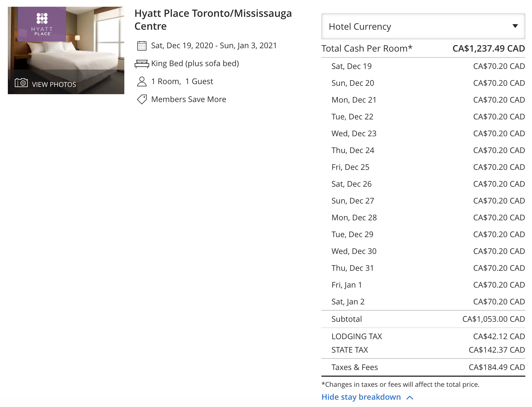Click Members Save More label

point(188,99)
